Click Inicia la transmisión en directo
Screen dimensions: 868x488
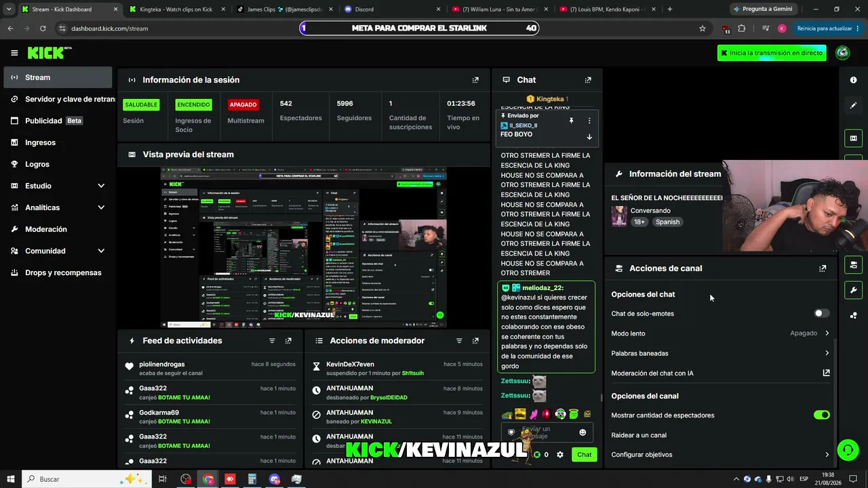point(772,53)
